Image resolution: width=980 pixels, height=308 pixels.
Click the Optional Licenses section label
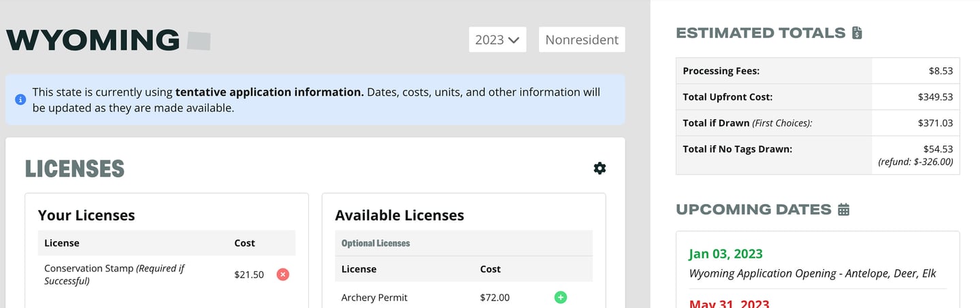(376, 243)
